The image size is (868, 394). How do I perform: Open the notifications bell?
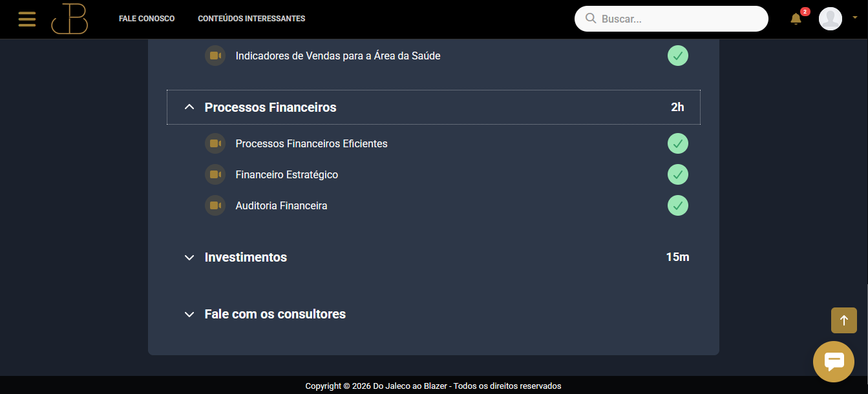796,19
